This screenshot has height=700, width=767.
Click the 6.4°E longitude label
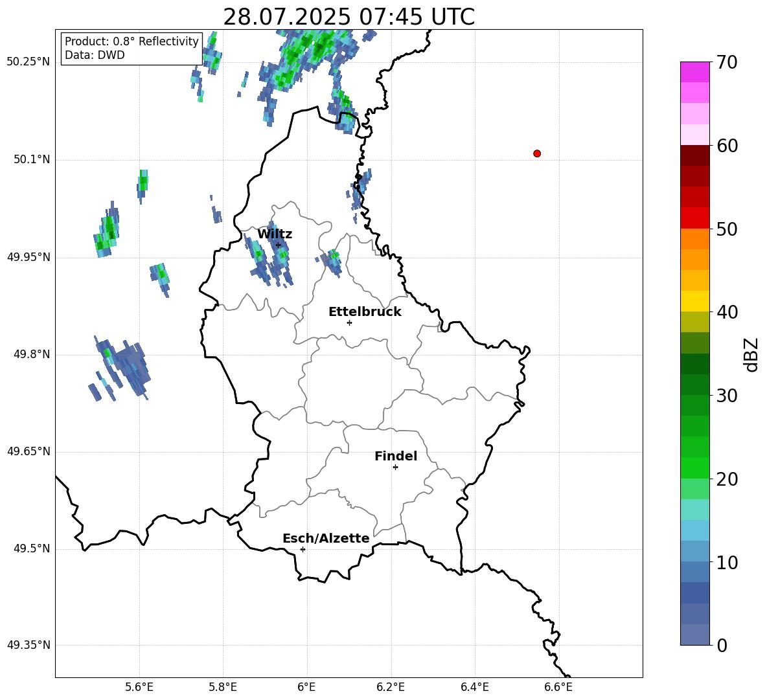(x=474, y=687)
